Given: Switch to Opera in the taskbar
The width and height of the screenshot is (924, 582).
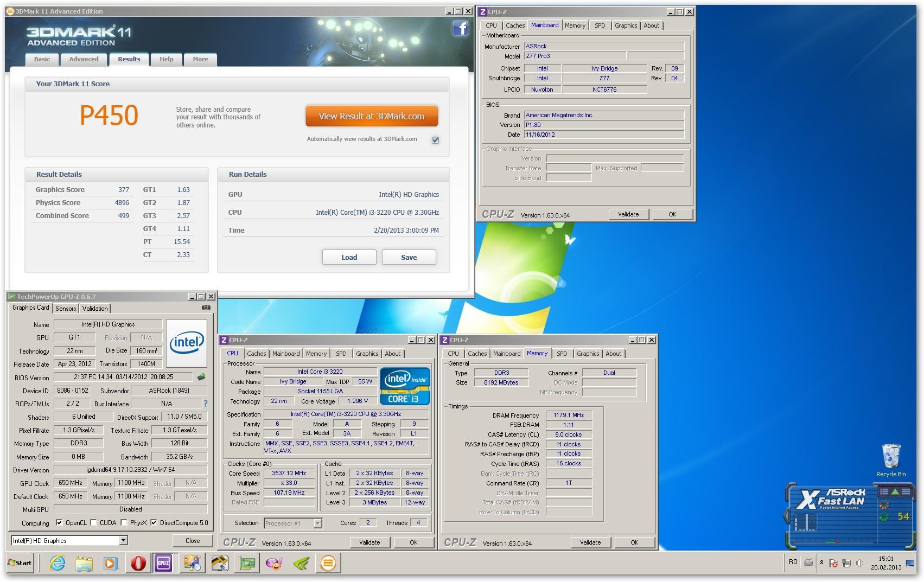Looking at the screenshot, I should [x=138, y=563].
